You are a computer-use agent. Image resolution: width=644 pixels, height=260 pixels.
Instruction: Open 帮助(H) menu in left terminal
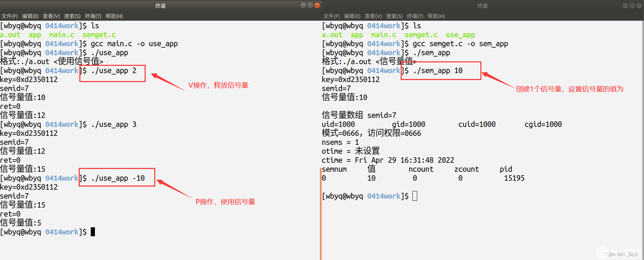pos(114,16)
